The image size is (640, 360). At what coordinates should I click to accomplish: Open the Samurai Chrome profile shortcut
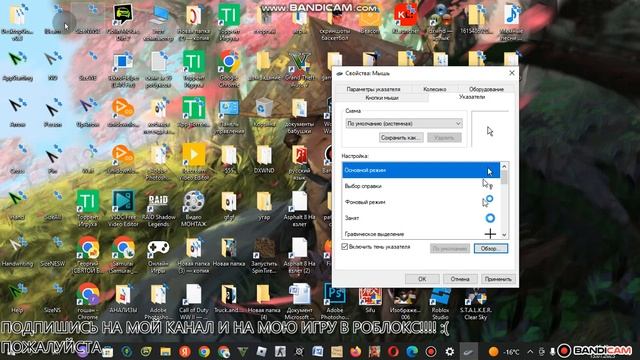click(123, 256)
